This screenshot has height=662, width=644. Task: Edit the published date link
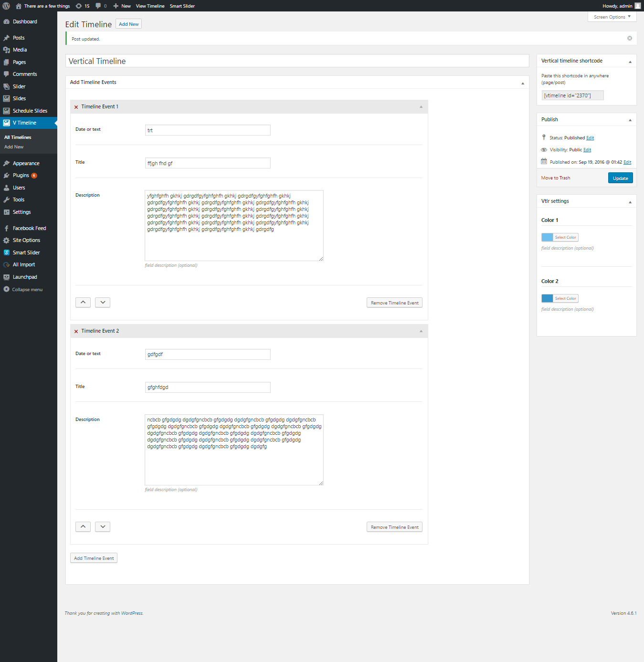pos(627,162)
